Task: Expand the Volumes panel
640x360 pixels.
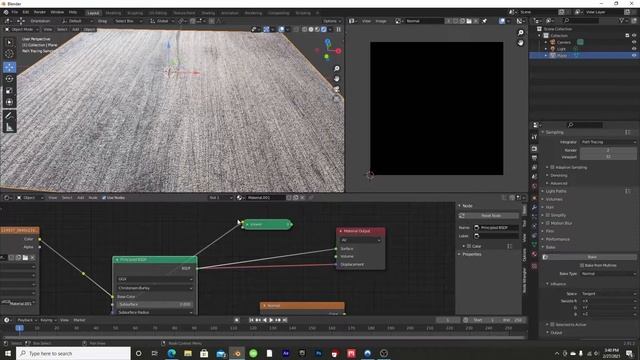Action: 554,199
